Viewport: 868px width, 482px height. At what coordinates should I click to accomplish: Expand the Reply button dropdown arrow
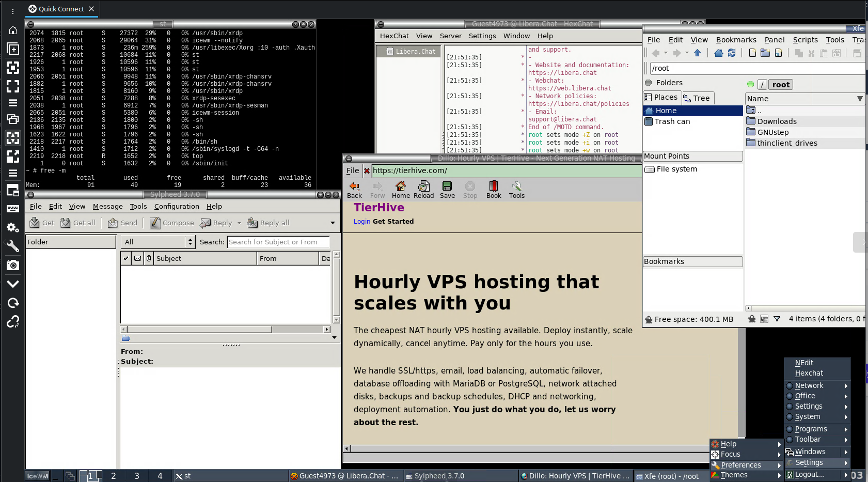point(239,223)
